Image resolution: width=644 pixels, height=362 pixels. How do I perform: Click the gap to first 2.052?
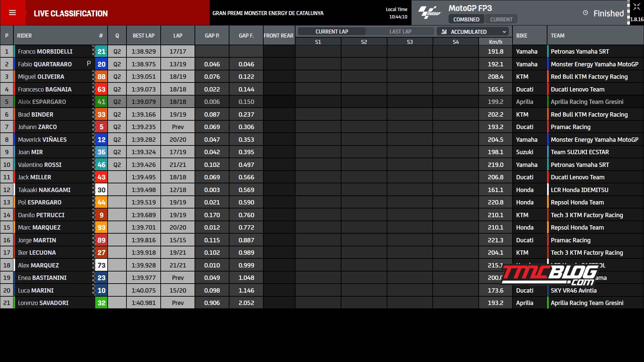point(246,303)
